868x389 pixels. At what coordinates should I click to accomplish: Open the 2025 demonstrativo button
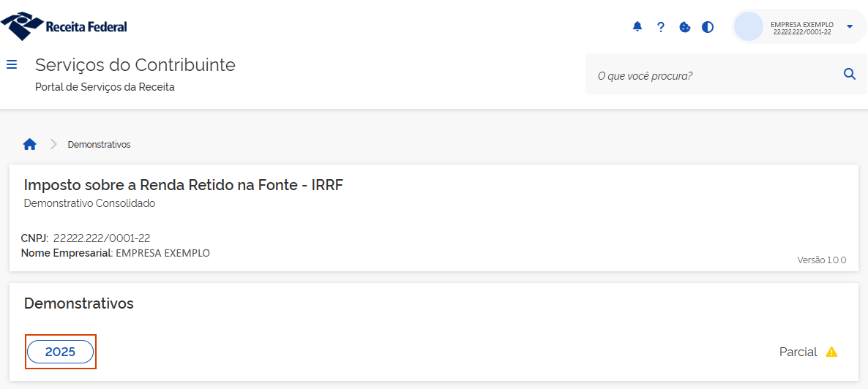coord(61,352)
